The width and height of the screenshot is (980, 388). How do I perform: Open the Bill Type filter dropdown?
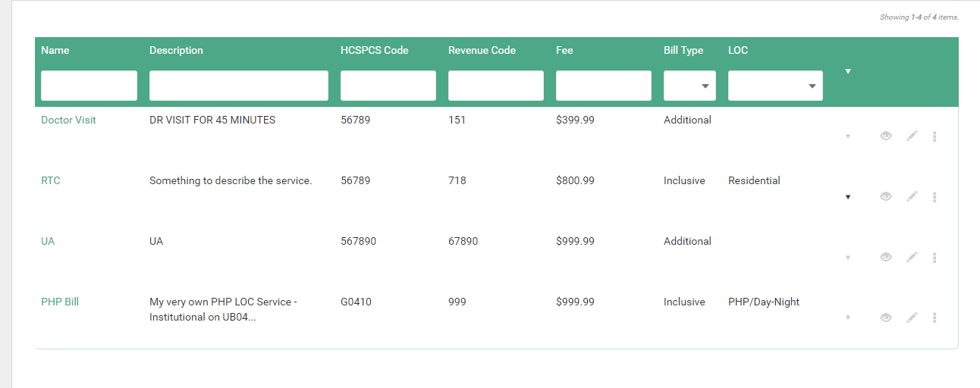coord(689,86)
